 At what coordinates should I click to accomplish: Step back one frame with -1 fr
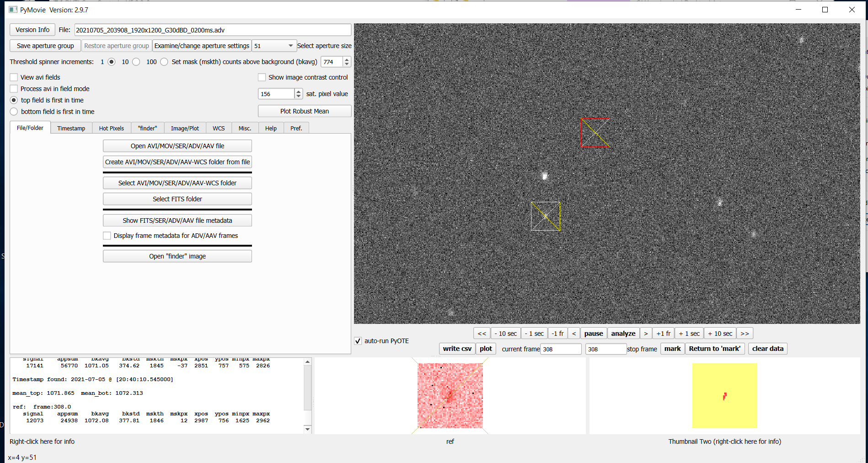557,334
